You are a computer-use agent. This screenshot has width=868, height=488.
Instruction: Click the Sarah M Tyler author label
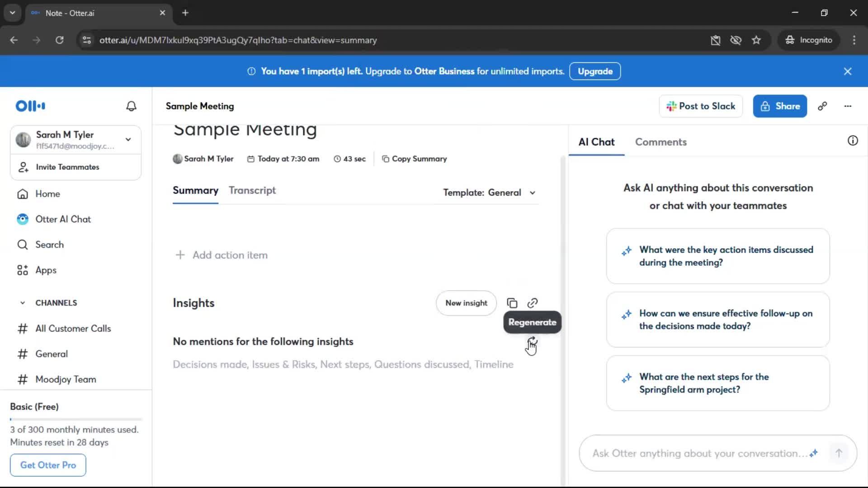[x=203, y=159]
